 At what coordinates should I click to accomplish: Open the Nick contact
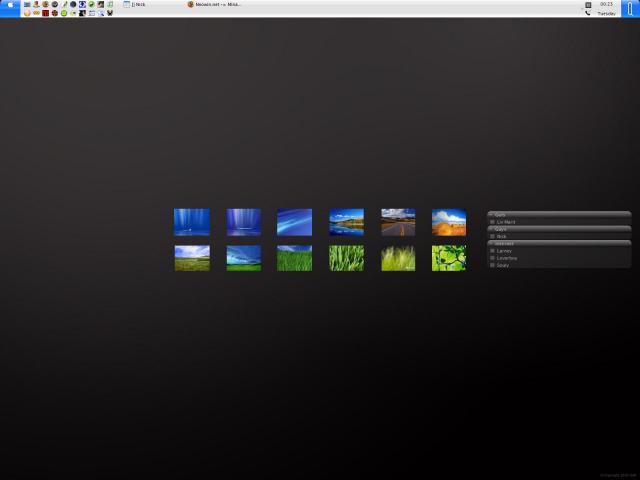[501, 236]
